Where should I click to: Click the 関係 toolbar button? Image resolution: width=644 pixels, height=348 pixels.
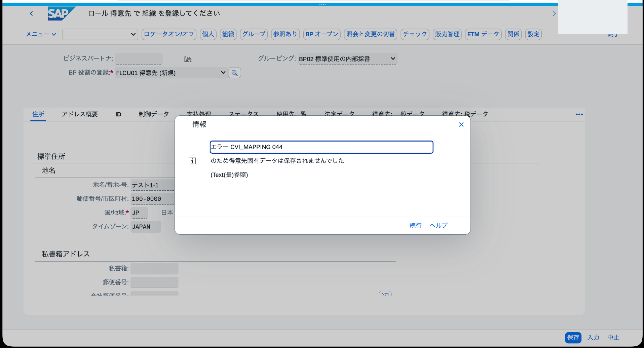[513, 34]
